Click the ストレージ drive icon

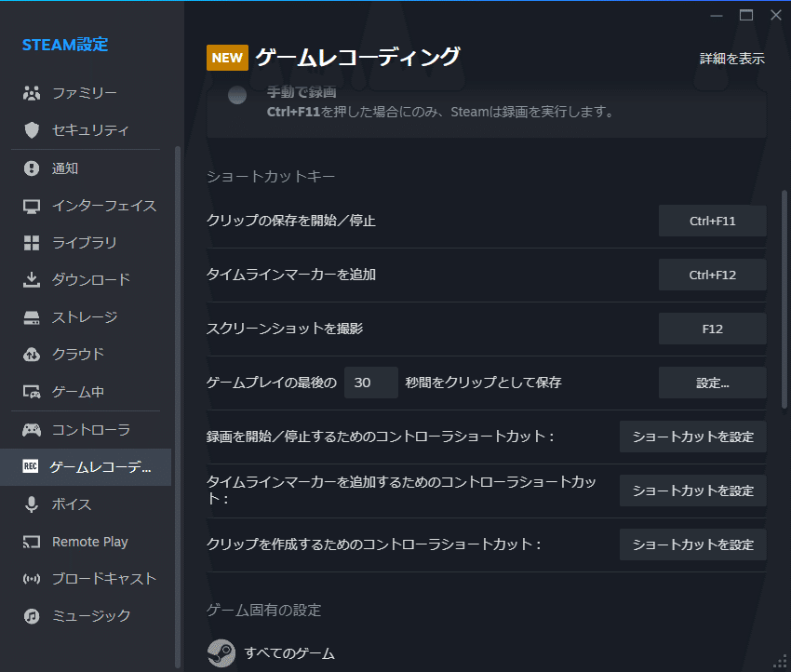[32, 317]
